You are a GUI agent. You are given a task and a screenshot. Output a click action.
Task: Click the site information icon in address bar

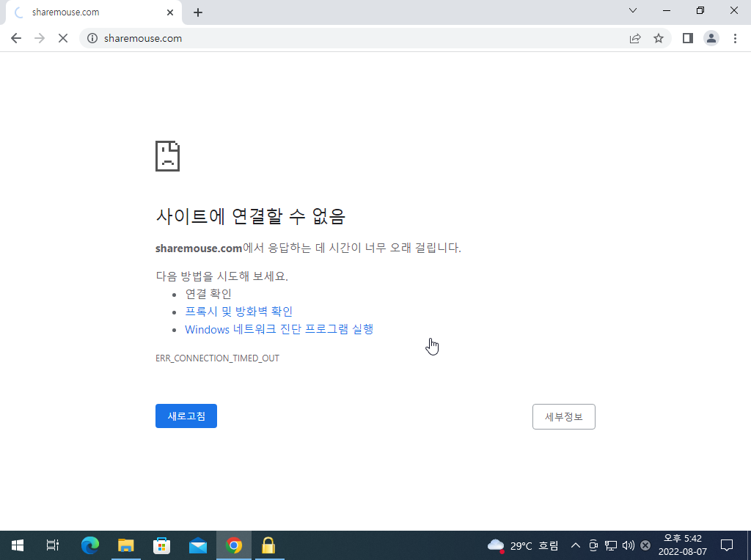pos(92,38)
